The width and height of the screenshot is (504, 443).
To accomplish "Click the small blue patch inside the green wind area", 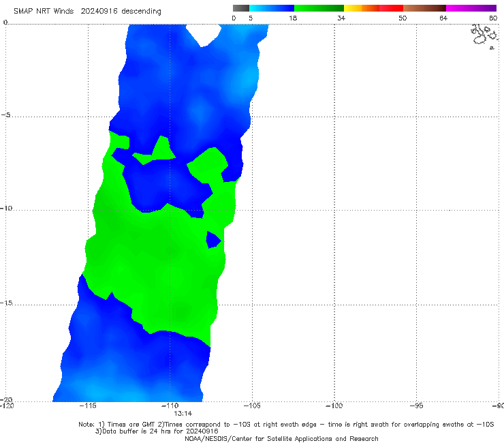I will [213, 240].
